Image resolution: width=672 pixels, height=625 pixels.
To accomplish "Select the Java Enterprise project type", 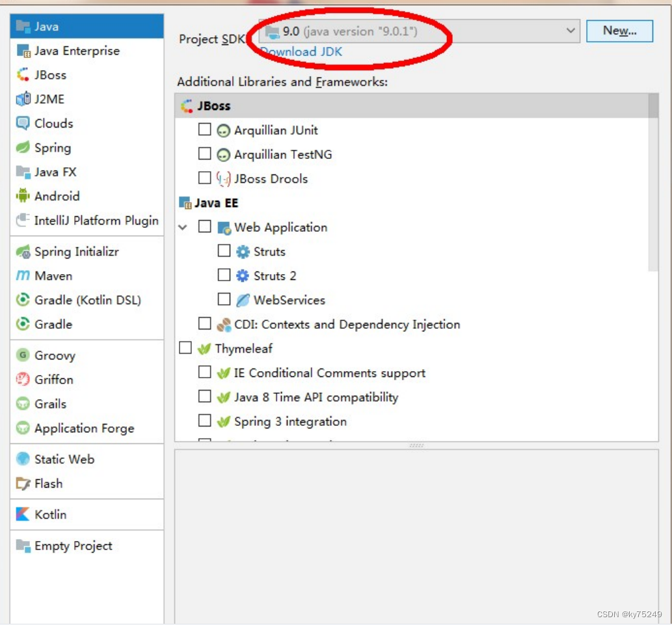I will (87, 51).
